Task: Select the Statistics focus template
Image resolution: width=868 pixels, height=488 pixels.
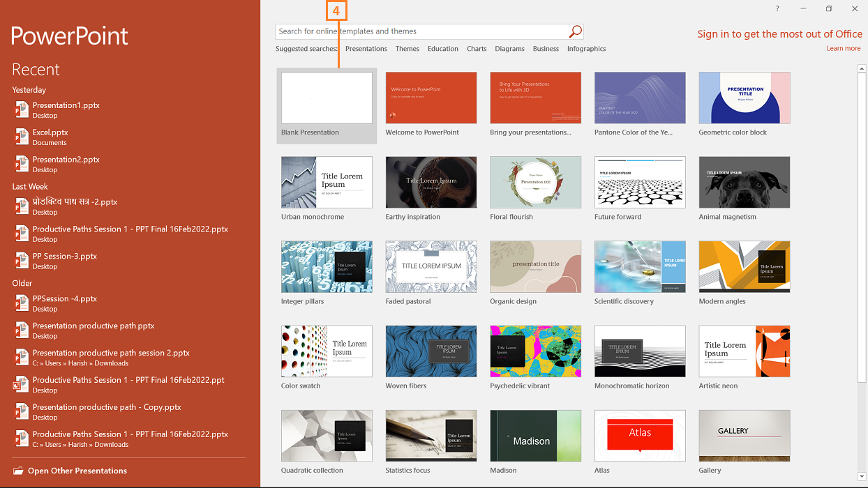Action: tap(431, 436)
